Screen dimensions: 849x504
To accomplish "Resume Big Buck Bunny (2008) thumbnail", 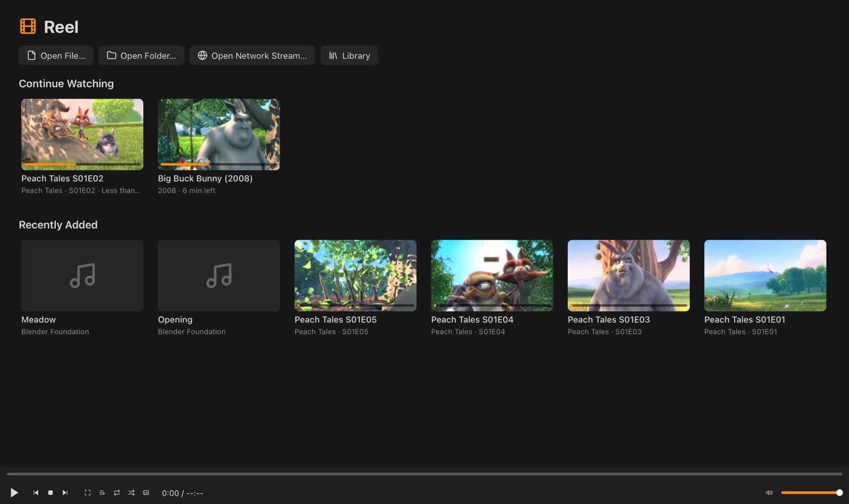I will (x=219, y=134).
